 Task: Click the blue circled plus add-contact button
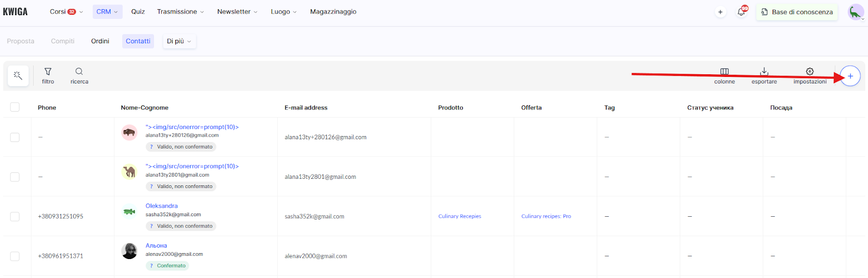point(850,76)
